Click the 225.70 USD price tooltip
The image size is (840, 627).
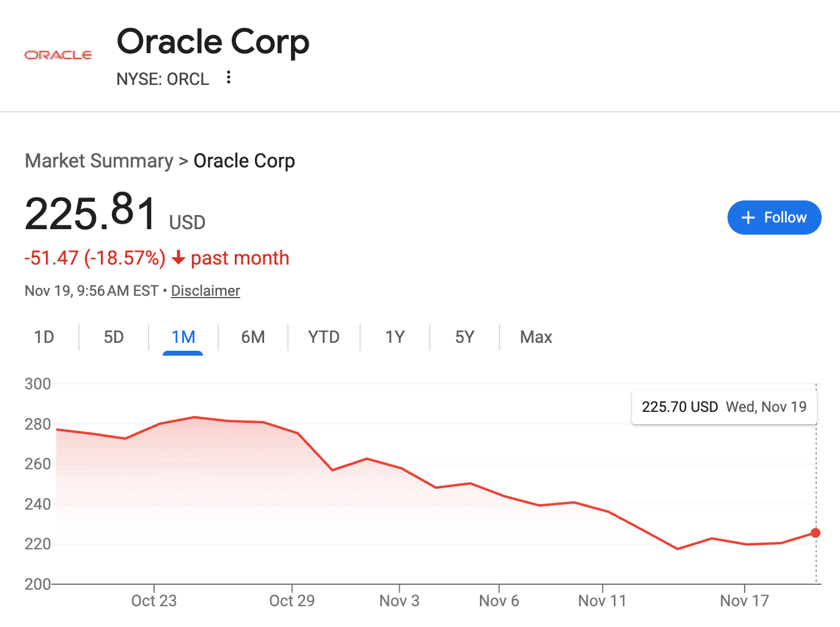pyautogui.click(x=724, y=407)
